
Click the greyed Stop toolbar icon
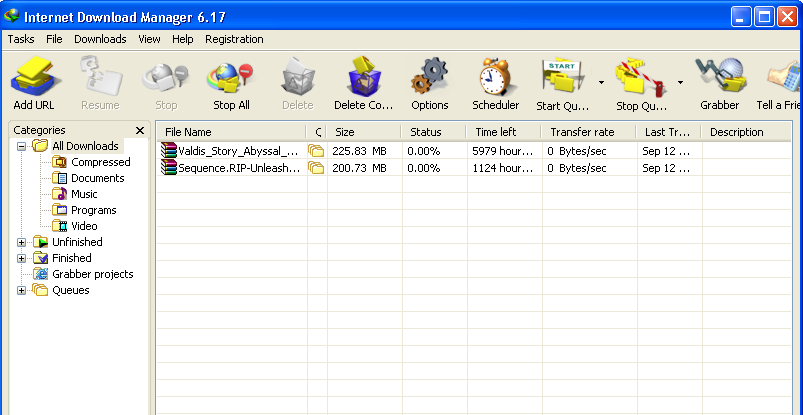[165, 77]
